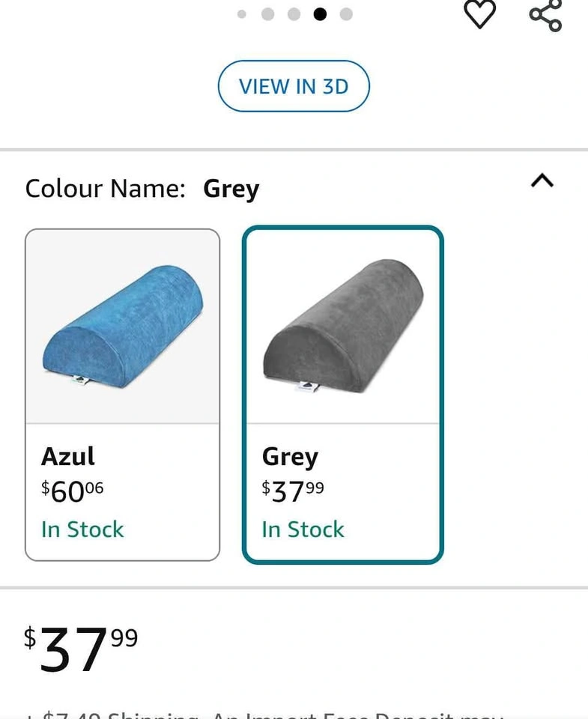Tap the Grey option's $37.99 price
Image resolution: width=588 pixels, height=719 pixels.
[x=293, y=491]
